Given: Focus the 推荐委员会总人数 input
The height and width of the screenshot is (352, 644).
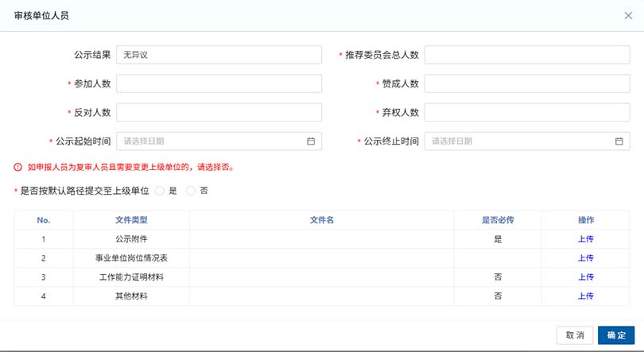Looking at the screenshot, I should click(x=526, y=55).
